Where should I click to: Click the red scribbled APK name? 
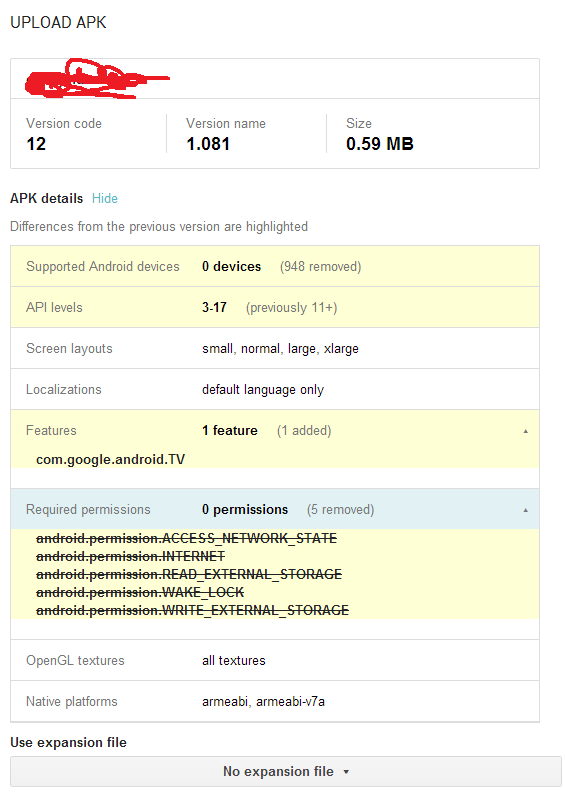tap(97, 79)
